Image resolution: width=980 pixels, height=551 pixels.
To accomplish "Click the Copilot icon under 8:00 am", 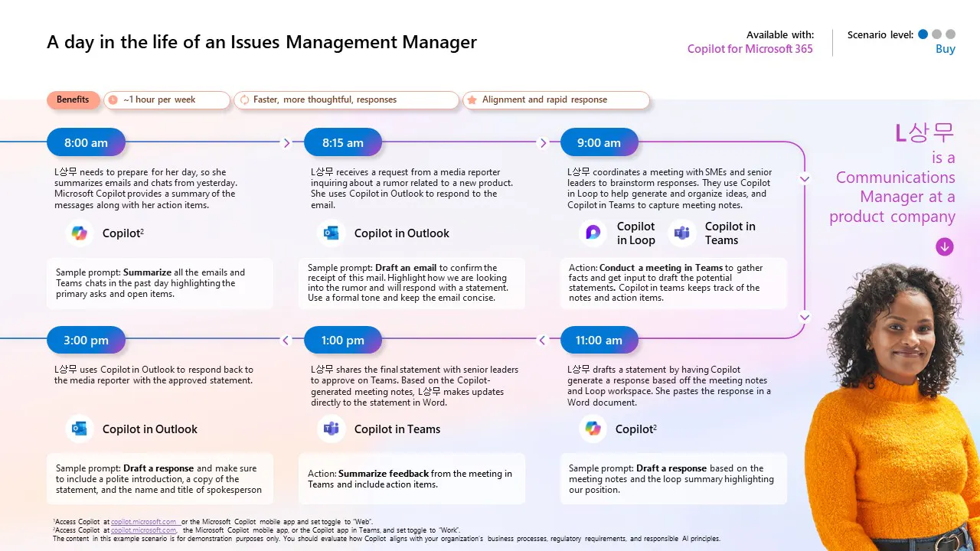I will click(80, 233).
